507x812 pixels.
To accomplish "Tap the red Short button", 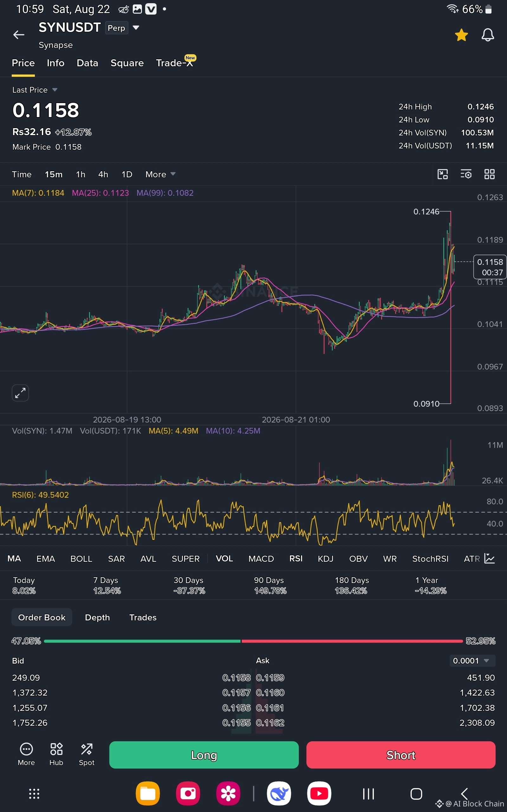I will [x=401, y=755].
